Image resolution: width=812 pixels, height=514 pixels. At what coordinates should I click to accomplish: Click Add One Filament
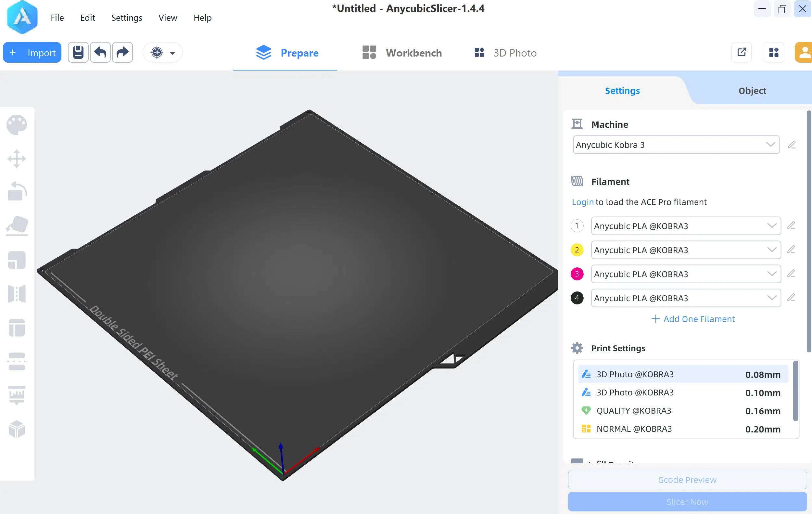tap(692, 319)
